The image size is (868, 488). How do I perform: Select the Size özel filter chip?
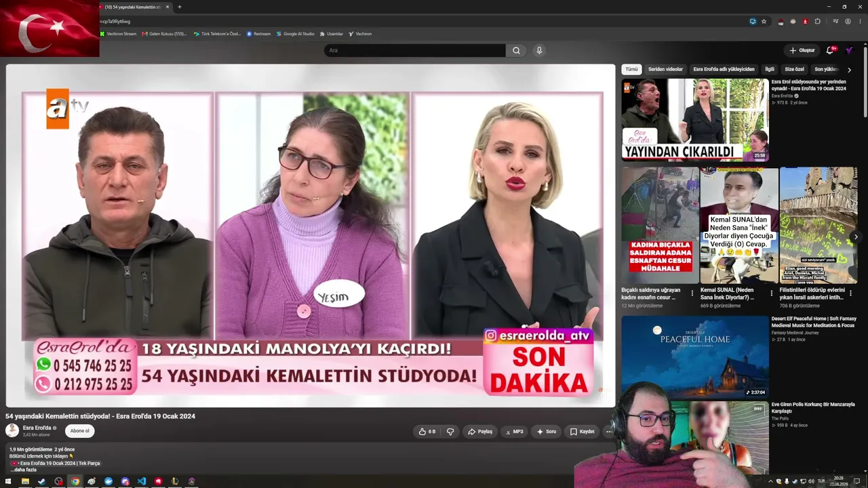tap(794, 69)
